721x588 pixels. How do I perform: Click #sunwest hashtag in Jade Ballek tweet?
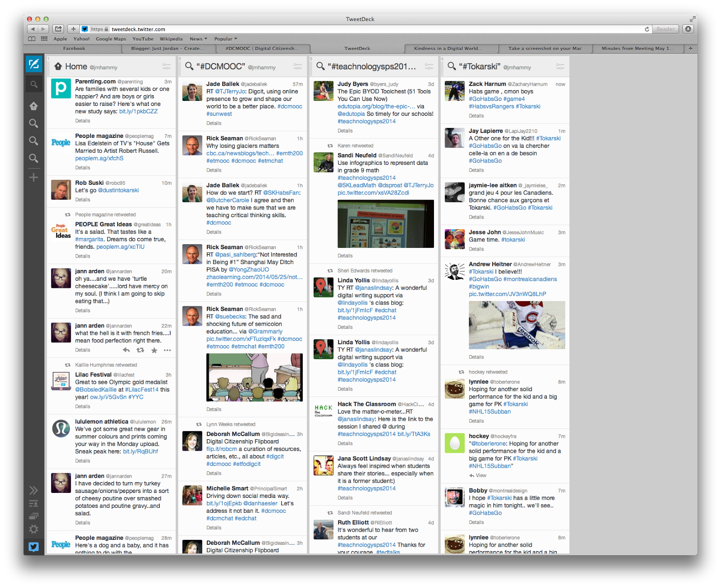point(219,114)
